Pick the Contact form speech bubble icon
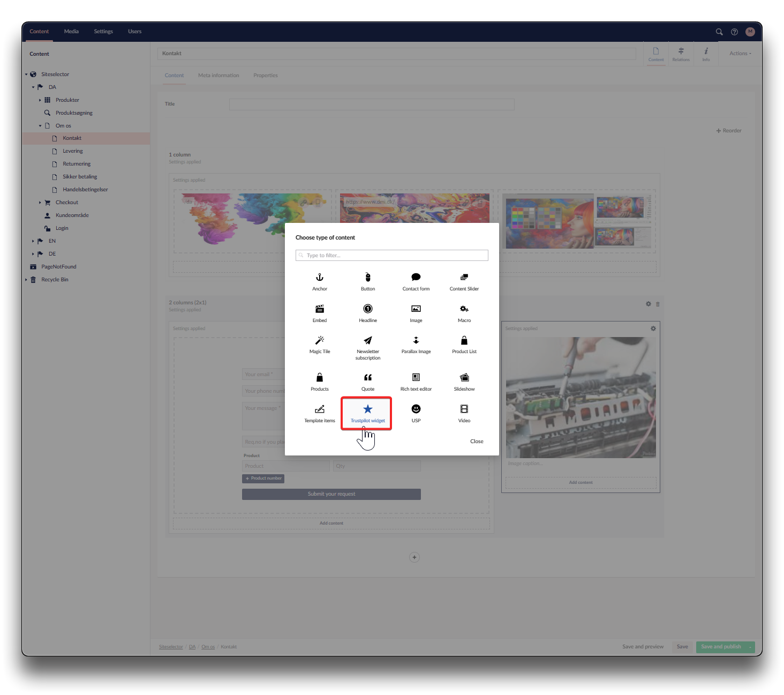Image resolution: width=784 pixels, height=695 pixels. point(416,278)
